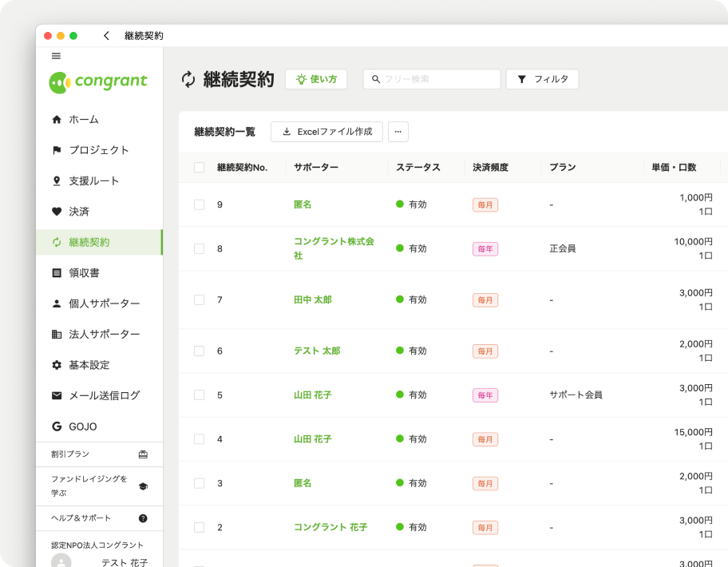
Task: Open supporter コングラント 花子
Action: click(x=330, y=527)
